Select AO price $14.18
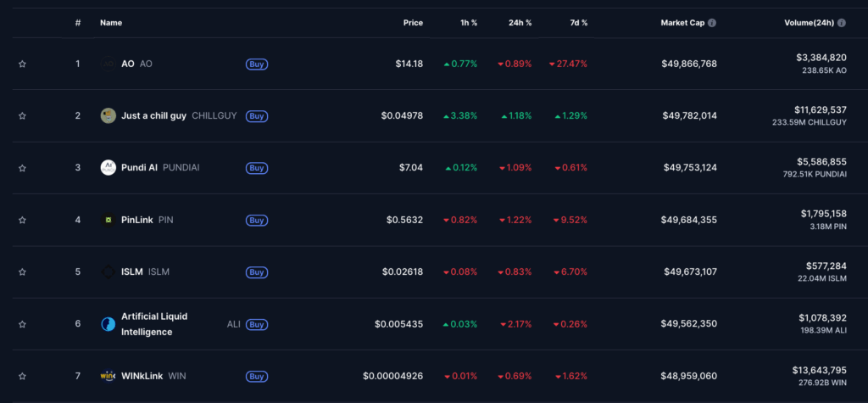868x403 pixels. coord(409,64)
